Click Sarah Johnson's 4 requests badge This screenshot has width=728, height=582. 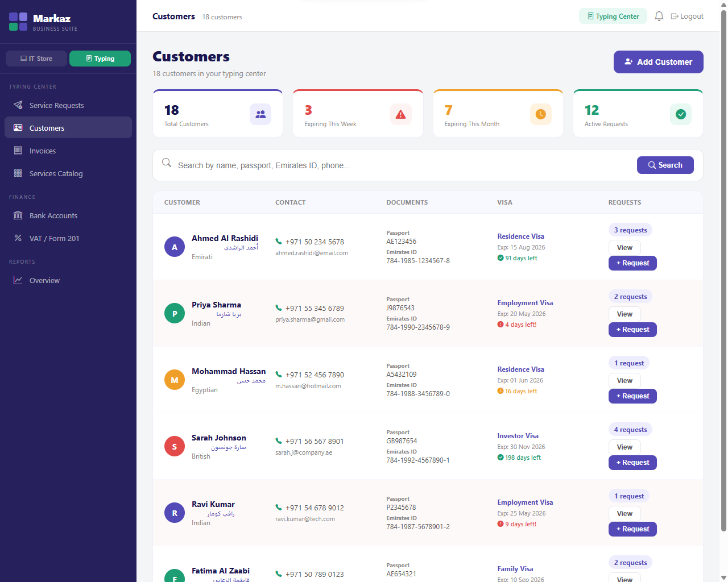click(630, 430)
